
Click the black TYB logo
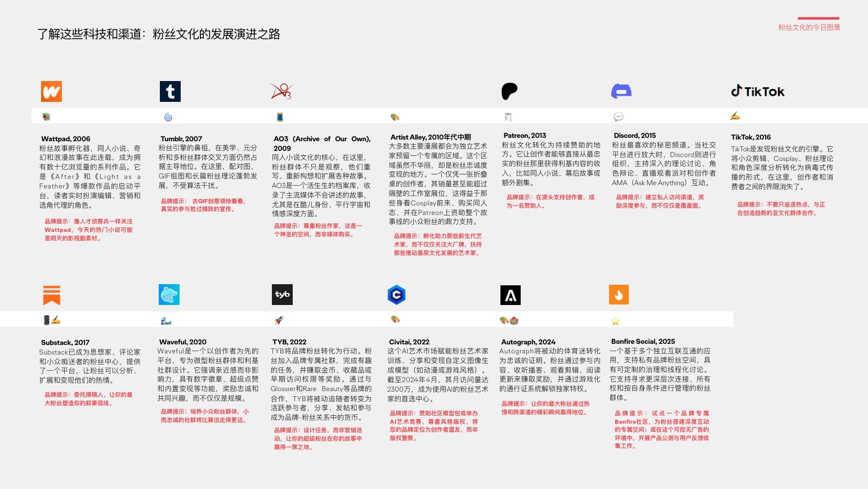click(x=282, y=294)
